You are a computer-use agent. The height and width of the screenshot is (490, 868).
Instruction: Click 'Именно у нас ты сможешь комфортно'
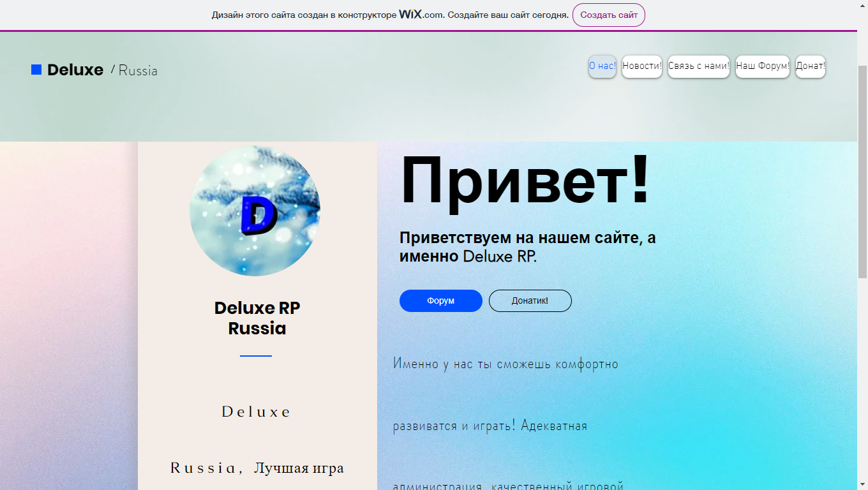pos(505,364)
